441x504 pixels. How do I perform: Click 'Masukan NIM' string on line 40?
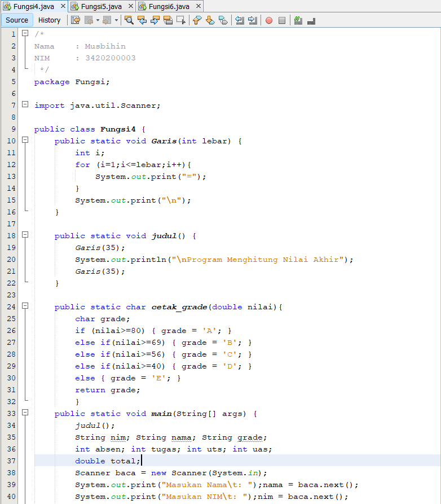tap(193, 497)
